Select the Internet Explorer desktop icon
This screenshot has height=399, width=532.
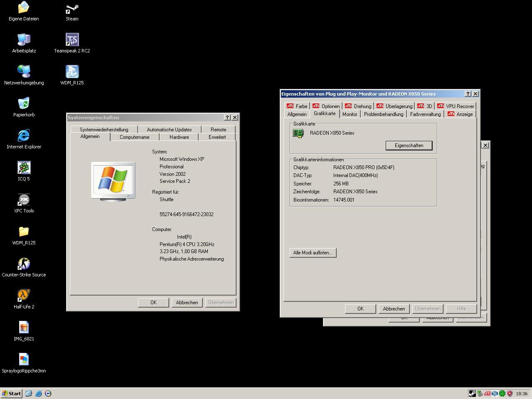pos(24,139)
